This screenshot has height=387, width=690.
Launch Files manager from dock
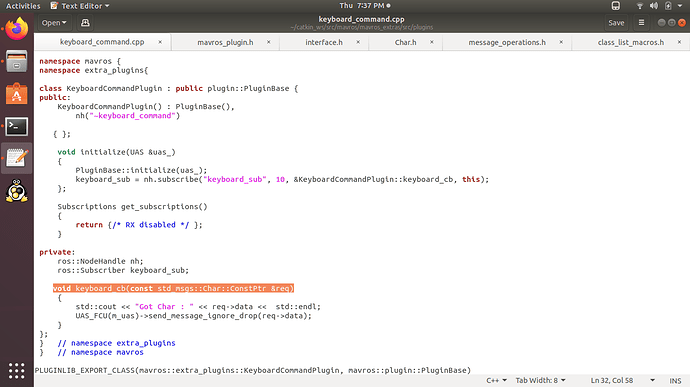[17, 61]
